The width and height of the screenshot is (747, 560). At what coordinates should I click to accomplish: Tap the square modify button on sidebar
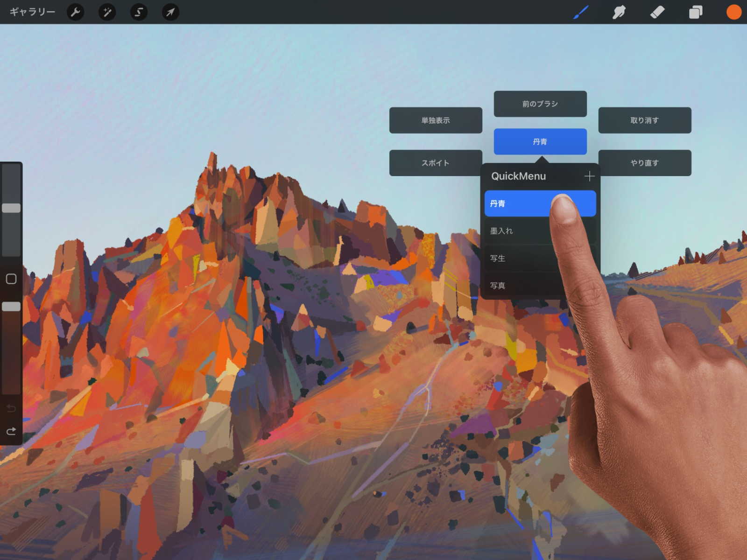[x=11, y=279]
